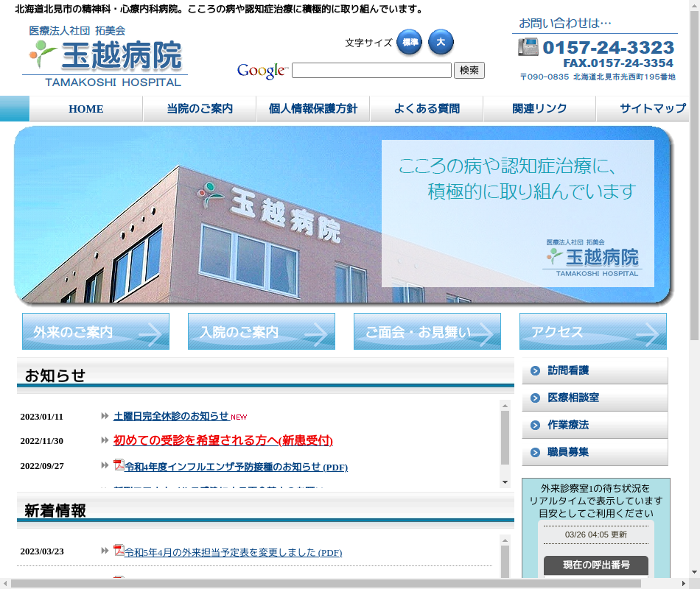Click arrow icon beside 医療相談室
Image resolution: width=700 pixels, height=589 pixels.
coord(535,398)
